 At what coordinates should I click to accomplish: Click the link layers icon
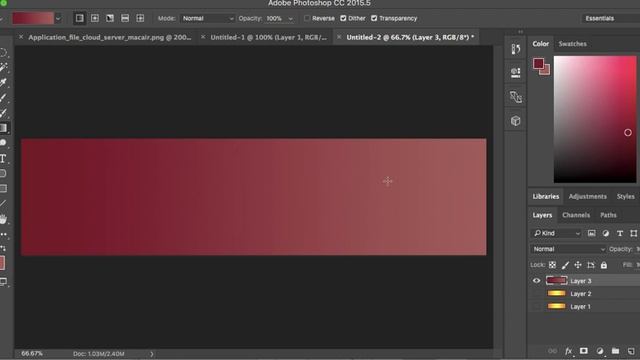pyautogui.click(x=552, y=351)
